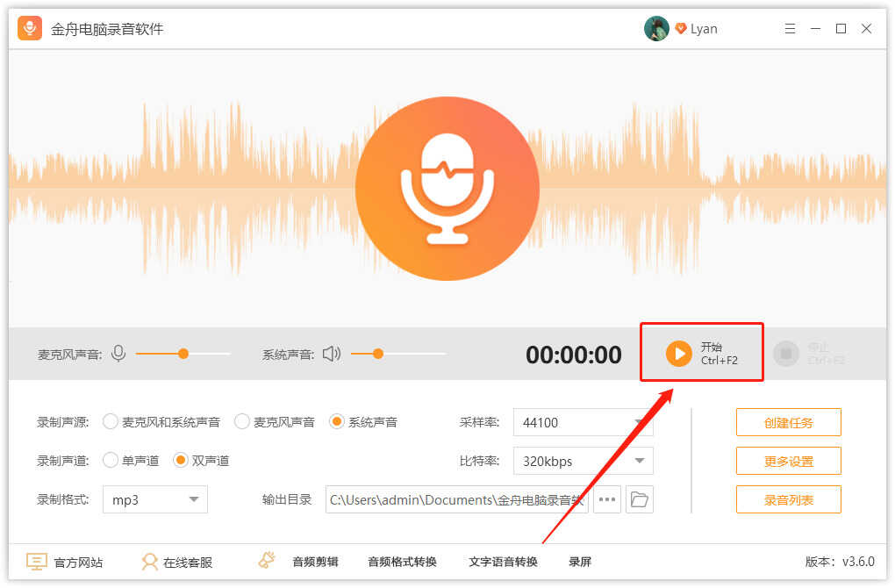The width and height of the screenshot is (895, 588).
Task: Visit 官方网站 link
Action: point(78,563)
